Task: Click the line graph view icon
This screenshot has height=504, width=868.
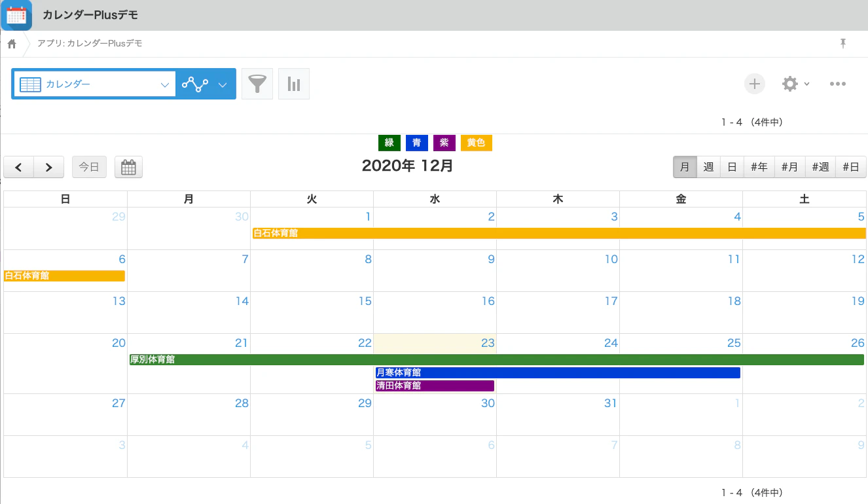Action: point(195,84)
